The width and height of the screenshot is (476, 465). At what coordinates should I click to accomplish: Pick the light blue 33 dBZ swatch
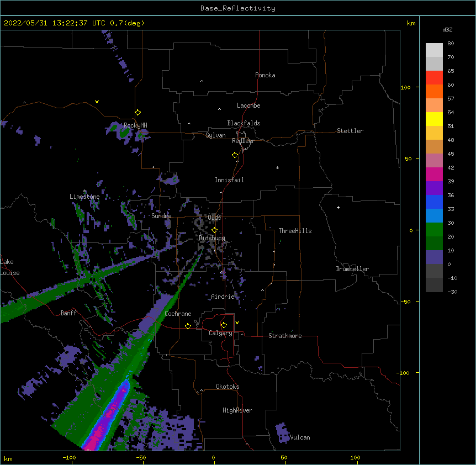pyautogui.click(x=434, y=216)
